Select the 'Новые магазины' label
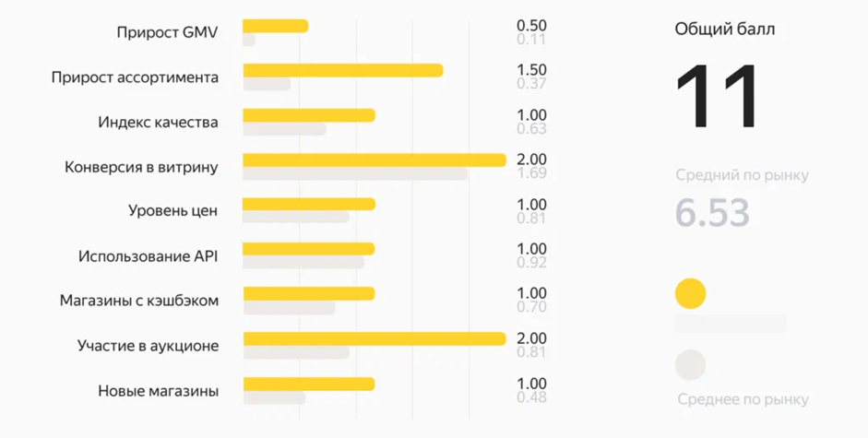 pos(158,391)
